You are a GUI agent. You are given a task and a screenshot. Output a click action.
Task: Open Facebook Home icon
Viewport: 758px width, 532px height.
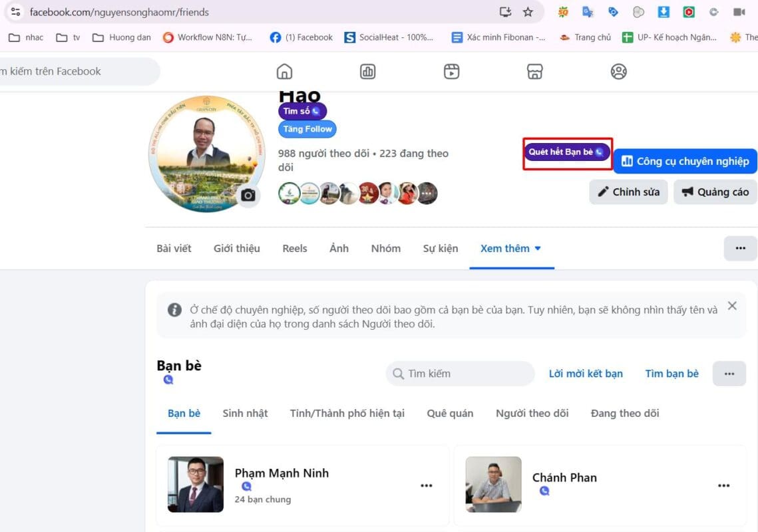point(284,72)
